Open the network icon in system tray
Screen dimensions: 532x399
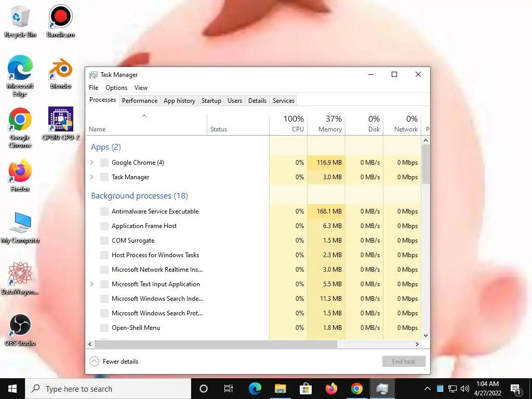(x=453, y=389)
